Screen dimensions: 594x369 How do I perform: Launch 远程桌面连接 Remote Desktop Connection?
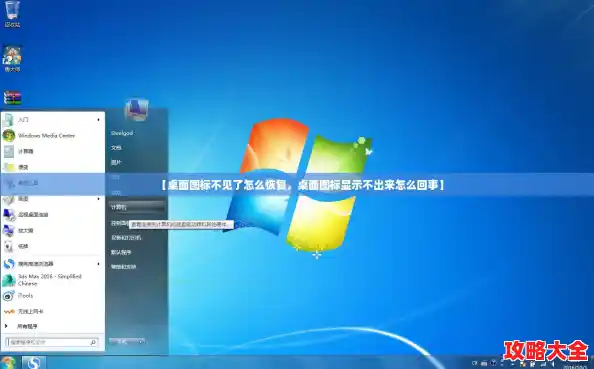tap(53, 214)
